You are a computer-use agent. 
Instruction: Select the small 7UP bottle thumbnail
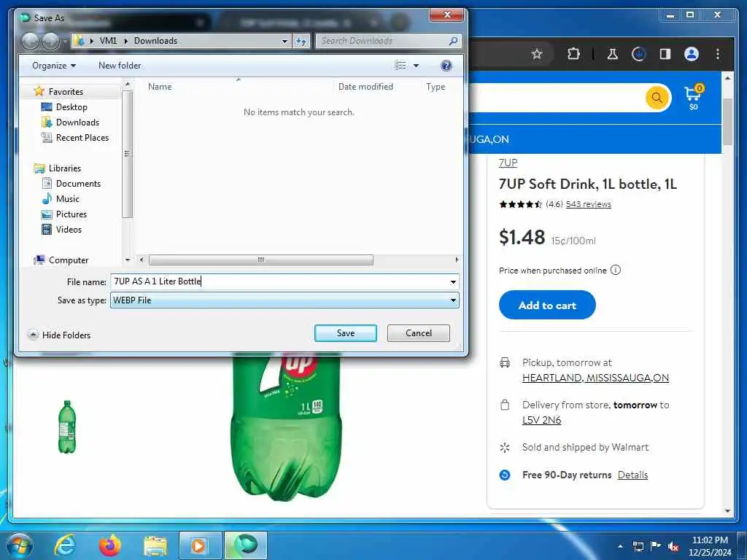click(x=66, y=427)
